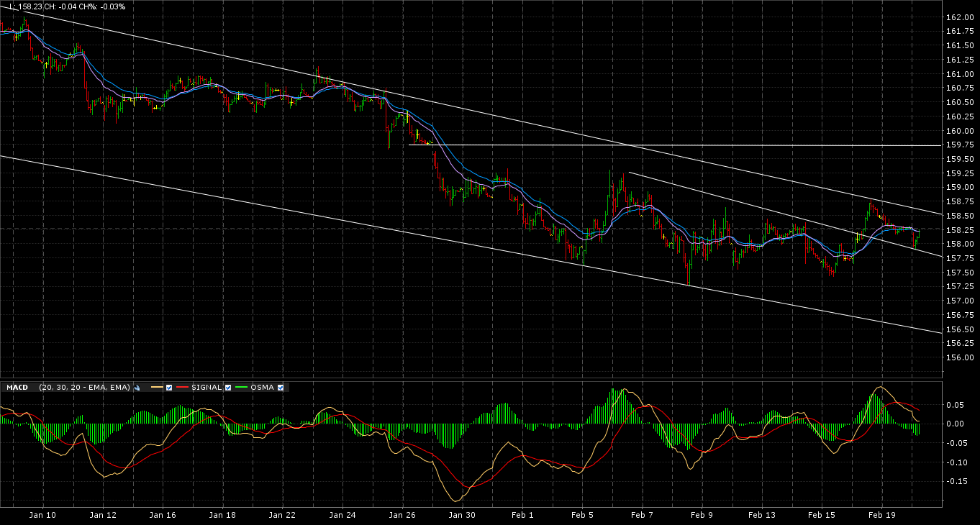Viewport: 980px width, 525px height.
Task: Click the Jan 12 date label
Action: pos(103,515)
